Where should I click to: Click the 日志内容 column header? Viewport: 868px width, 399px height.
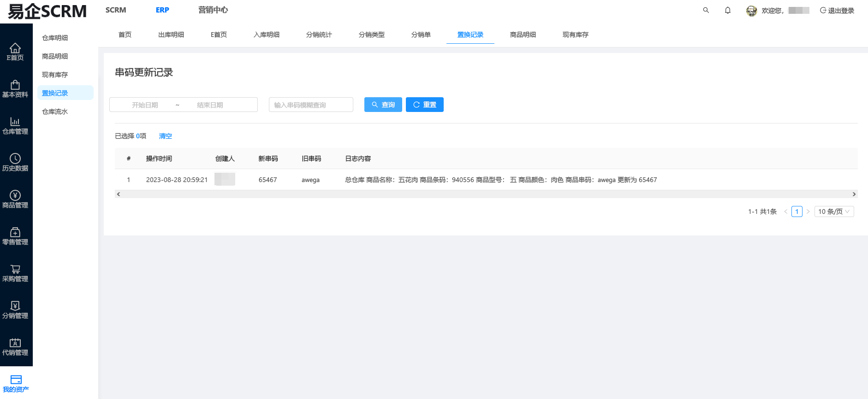[x=358, y=158]
